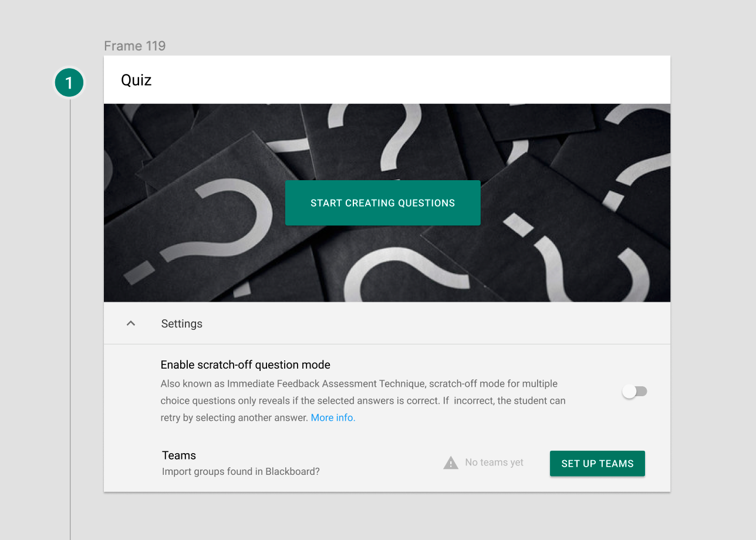Viewport: 756px width, 540px height.
Task: Click the green step 1 badge
Action: (x=69, y=83)
